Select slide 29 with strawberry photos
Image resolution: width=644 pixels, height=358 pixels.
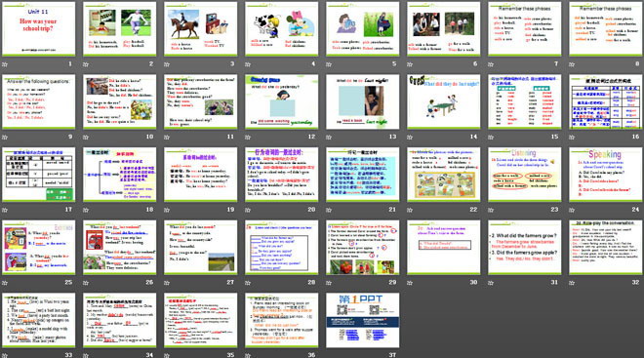[363, 247]
